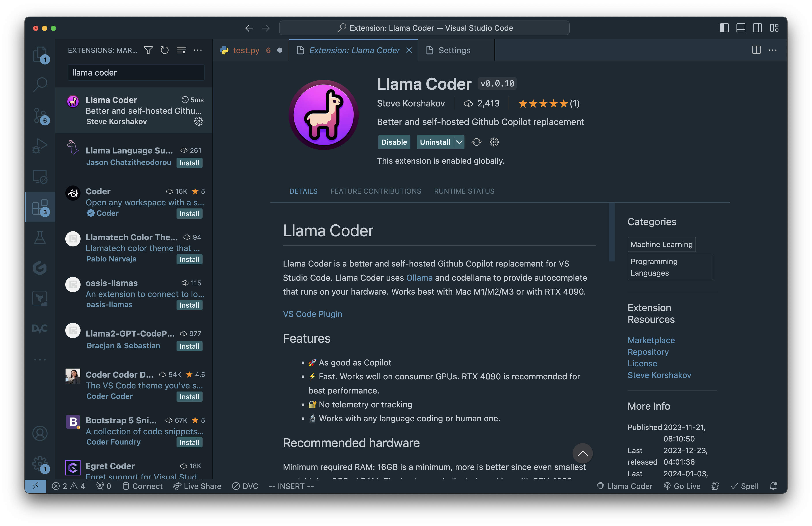812x526 pixels.
Task: Clear extensions search results icon
Action: click(181, 50)
